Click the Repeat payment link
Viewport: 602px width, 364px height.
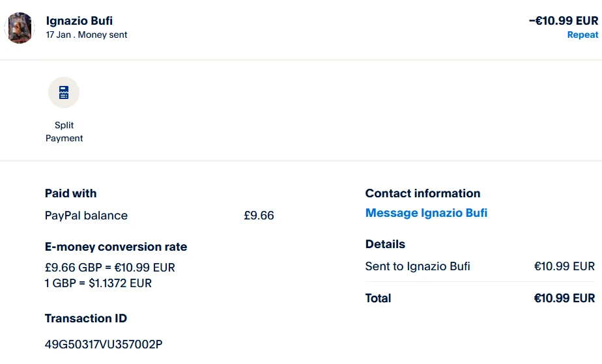pos(582,35)
